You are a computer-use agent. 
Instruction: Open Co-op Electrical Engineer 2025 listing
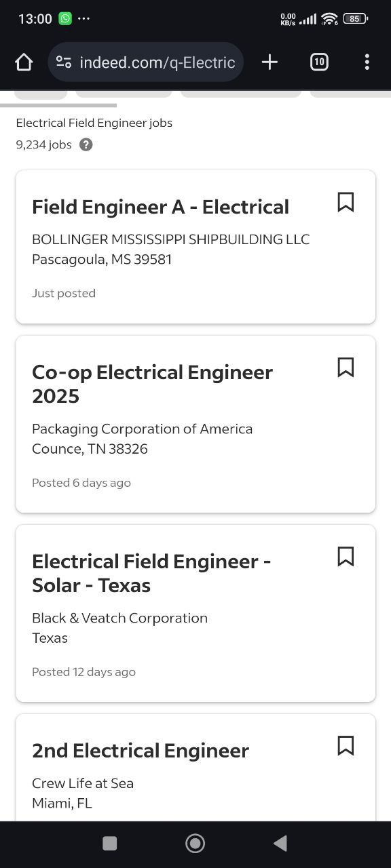[152, 384]
